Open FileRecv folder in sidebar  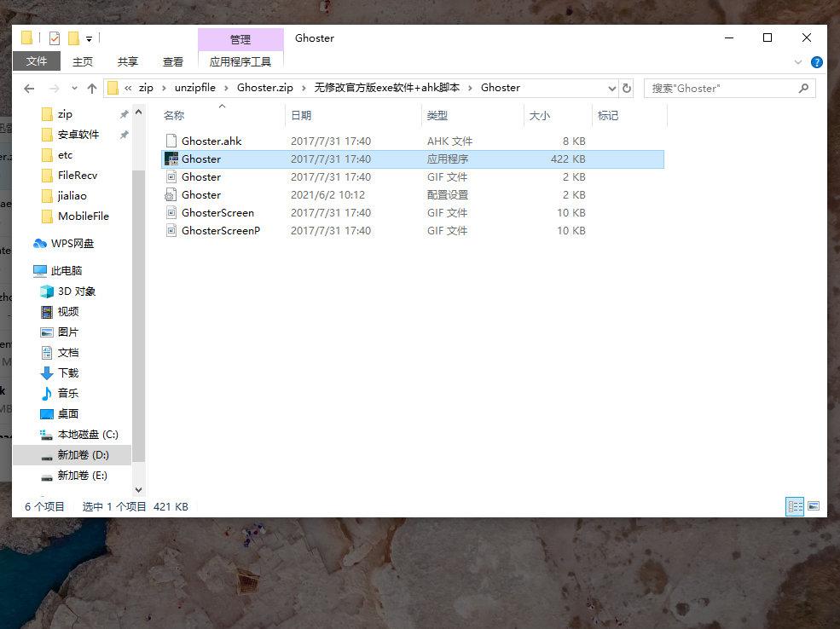click(x=77, y=175)
